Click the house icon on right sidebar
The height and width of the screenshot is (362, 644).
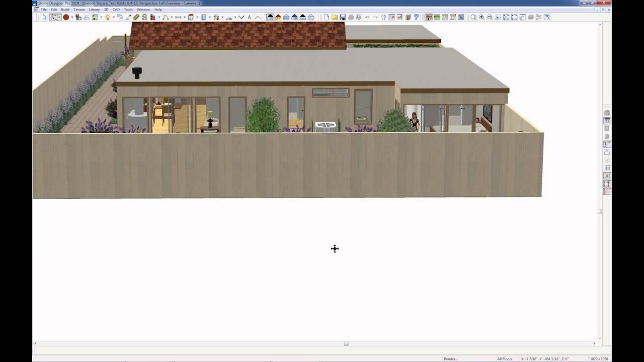tap(607, 113)
